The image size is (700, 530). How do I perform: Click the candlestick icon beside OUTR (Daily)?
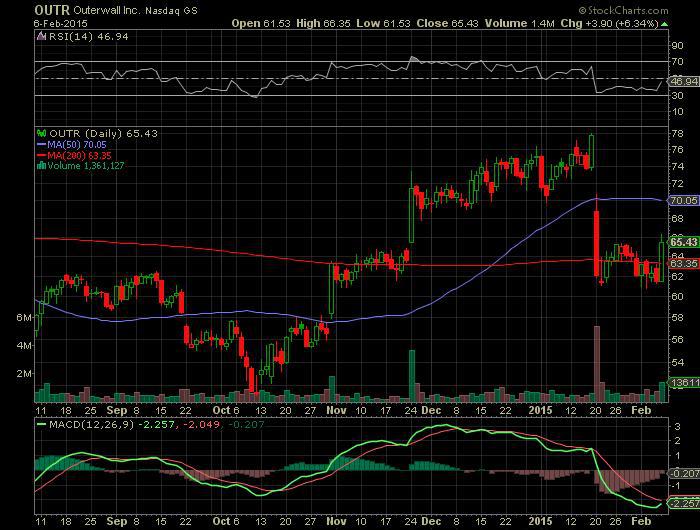[42, 133]
